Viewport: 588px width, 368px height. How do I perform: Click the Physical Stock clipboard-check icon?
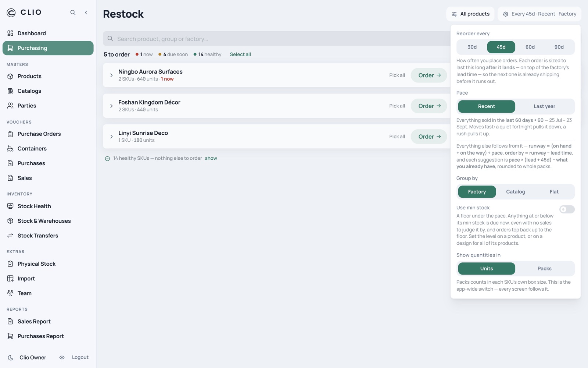tap(10, 264)
